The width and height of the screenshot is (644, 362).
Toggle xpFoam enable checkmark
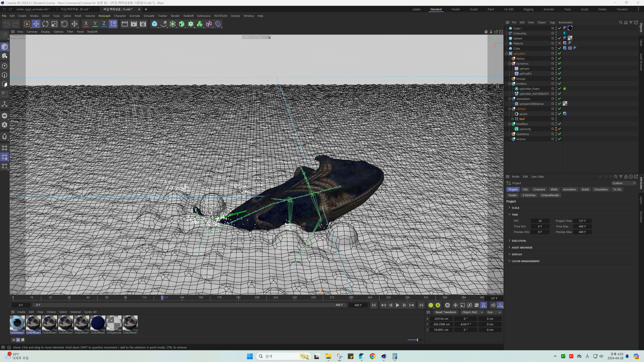click(560, 69)
